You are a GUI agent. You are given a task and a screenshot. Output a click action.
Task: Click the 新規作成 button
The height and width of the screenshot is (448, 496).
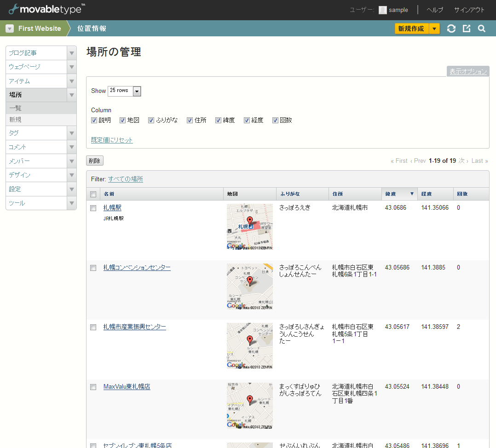click(x=411, y=29)
